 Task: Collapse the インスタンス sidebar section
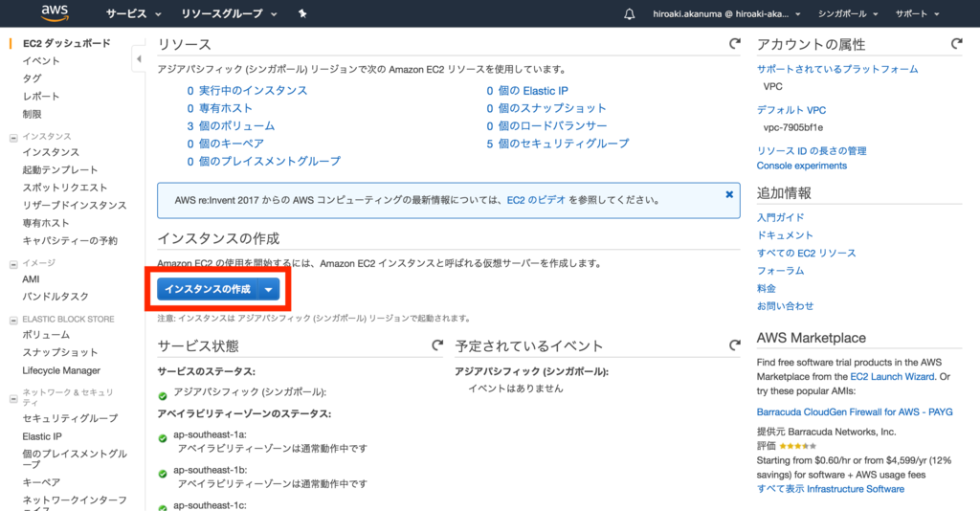click(13, 138)
